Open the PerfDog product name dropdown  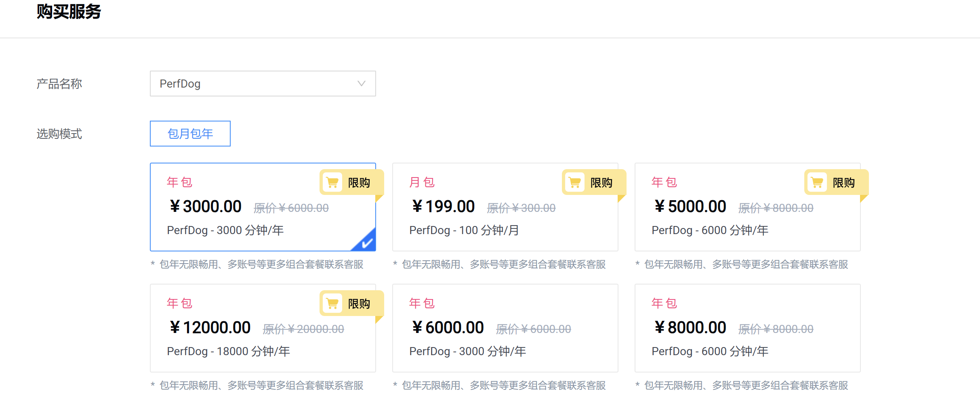click(x=263, y=84)
